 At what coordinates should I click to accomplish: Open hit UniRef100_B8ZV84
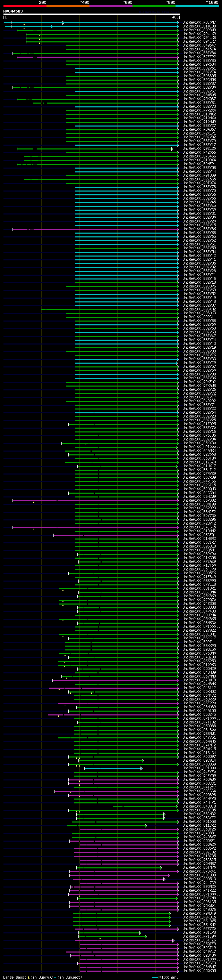coord(199,53)
